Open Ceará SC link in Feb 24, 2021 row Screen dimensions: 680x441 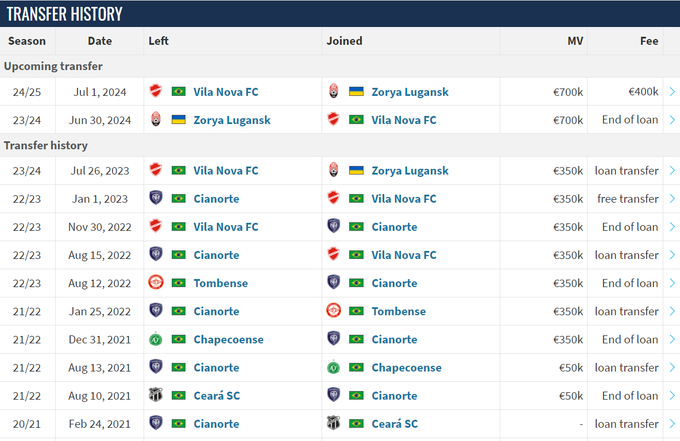pos(394,423)
